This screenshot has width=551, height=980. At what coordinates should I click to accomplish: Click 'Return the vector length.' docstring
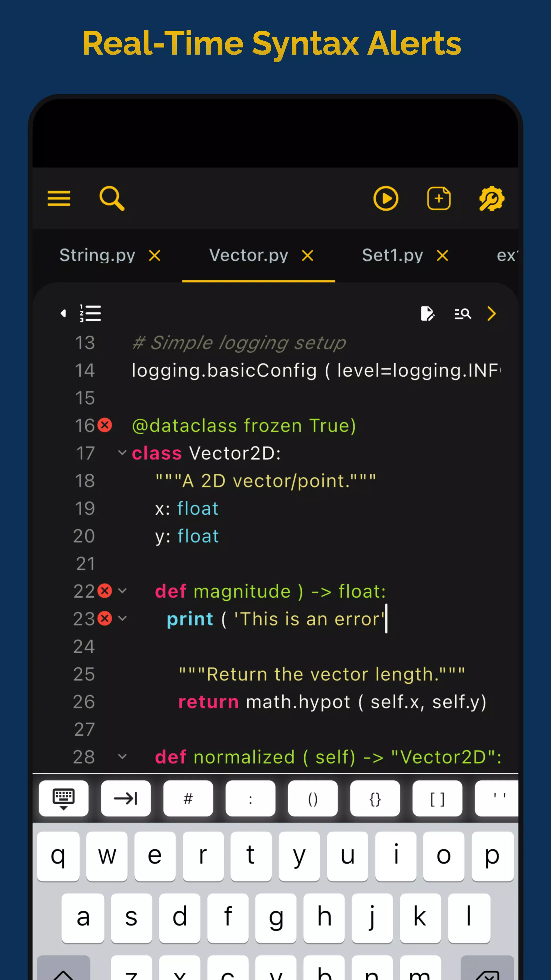(322, 674)
